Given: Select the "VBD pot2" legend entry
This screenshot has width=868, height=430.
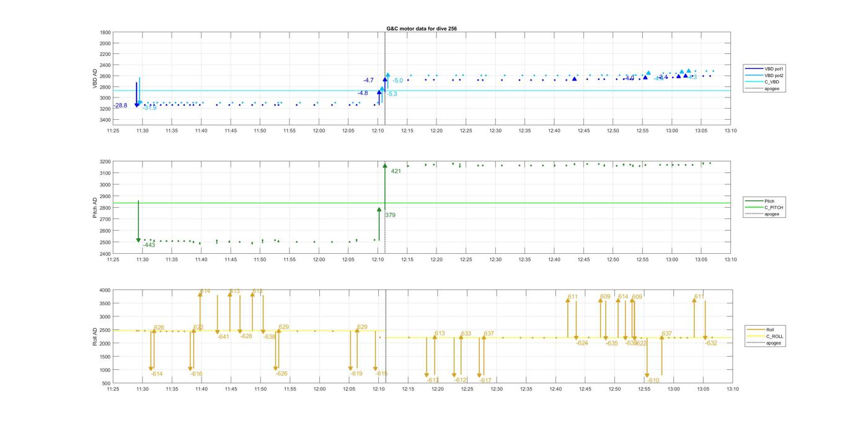Looking at the screenshot, I should click(773, 75).
